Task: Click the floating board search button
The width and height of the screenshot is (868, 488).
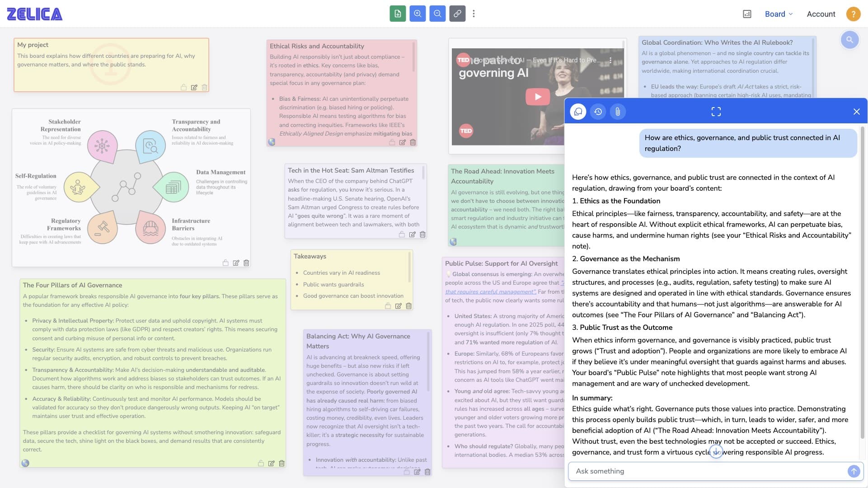Action: (849, 40)
